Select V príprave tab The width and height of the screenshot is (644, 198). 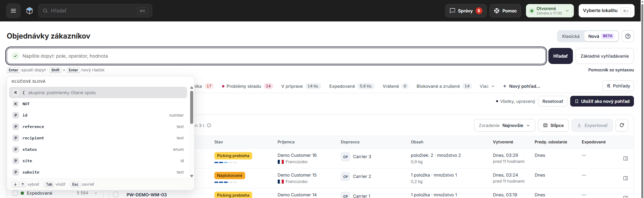coord(301,86)
